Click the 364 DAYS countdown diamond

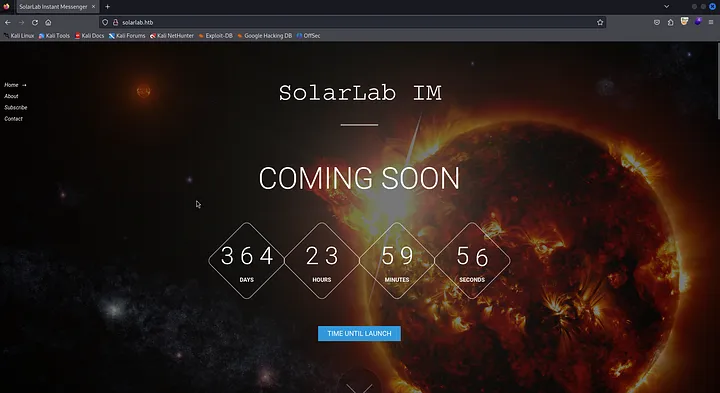click(247, 261)
